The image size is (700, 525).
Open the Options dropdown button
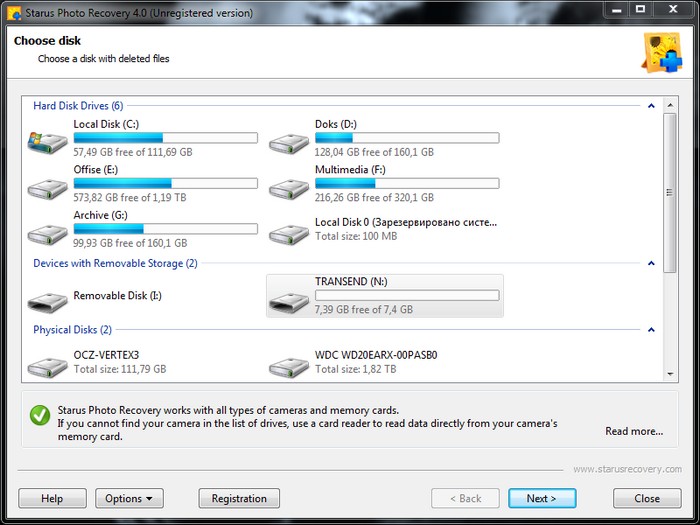tap(129, 498)
